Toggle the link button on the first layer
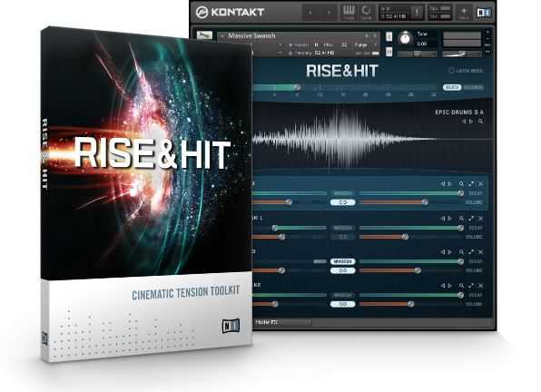The image size is (541, 392). coord(342,202)
